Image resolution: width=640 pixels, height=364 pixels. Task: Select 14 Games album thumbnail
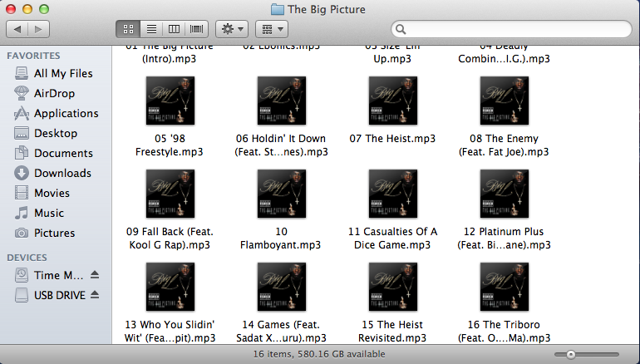coord(282,287)
